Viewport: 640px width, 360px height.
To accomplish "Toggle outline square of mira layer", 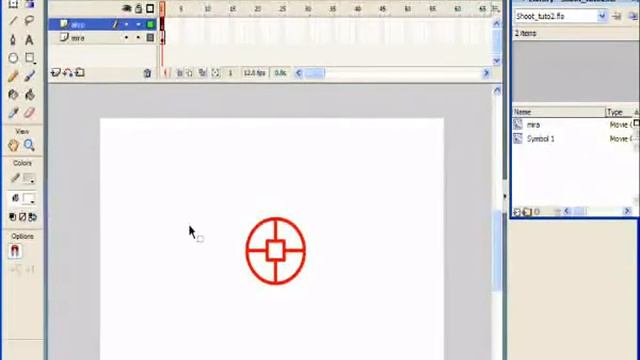I will coord(150,38).
